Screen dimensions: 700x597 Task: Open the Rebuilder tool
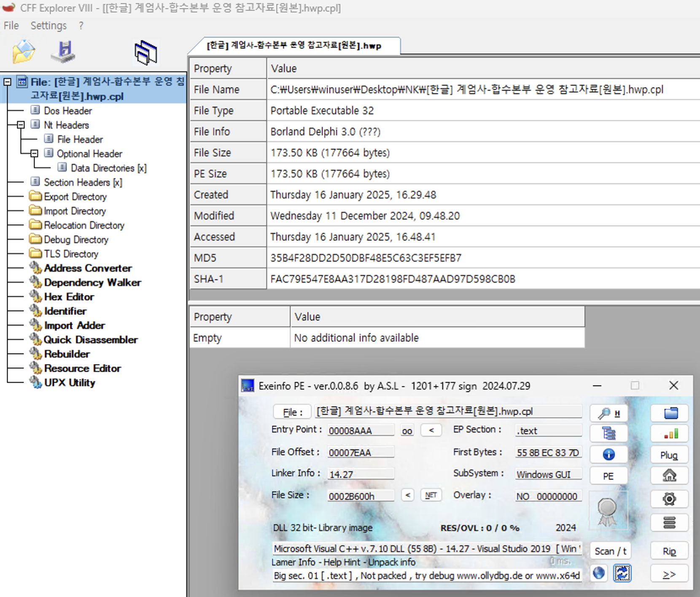[67, 354]
